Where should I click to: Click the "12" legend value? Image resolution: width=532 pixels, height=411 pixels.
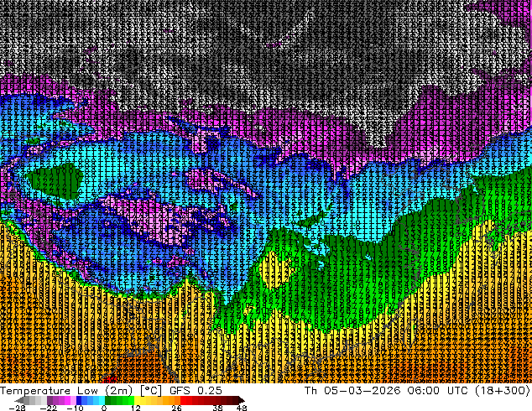pyautogui.click(x=136, y=408)
